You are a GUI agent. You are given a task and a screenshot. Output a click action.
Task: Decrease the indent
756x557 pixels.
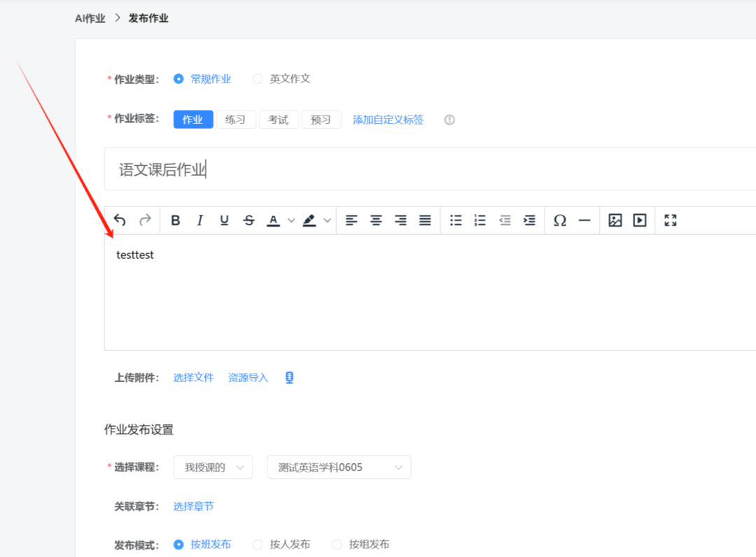coord(505,220)
